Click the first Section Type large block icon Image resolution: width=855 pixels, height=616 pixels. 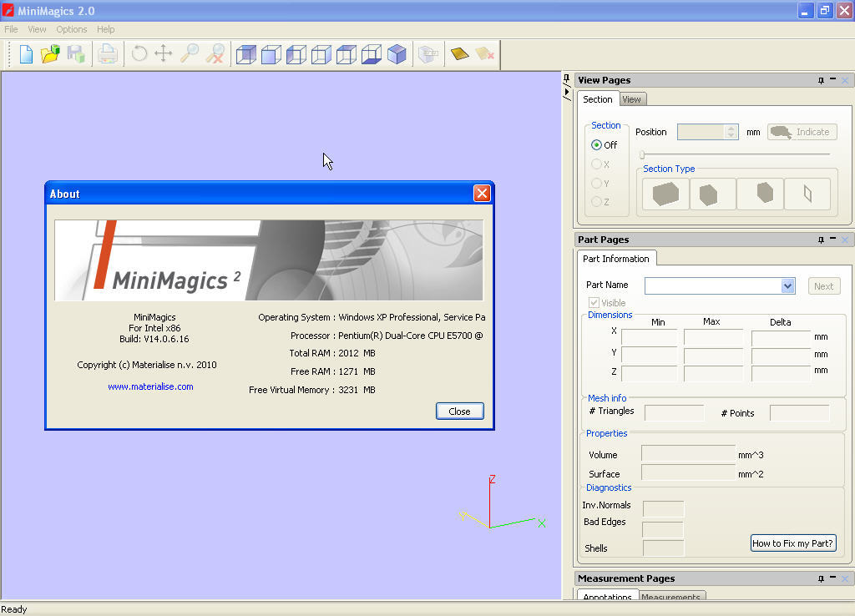point(665,194)
